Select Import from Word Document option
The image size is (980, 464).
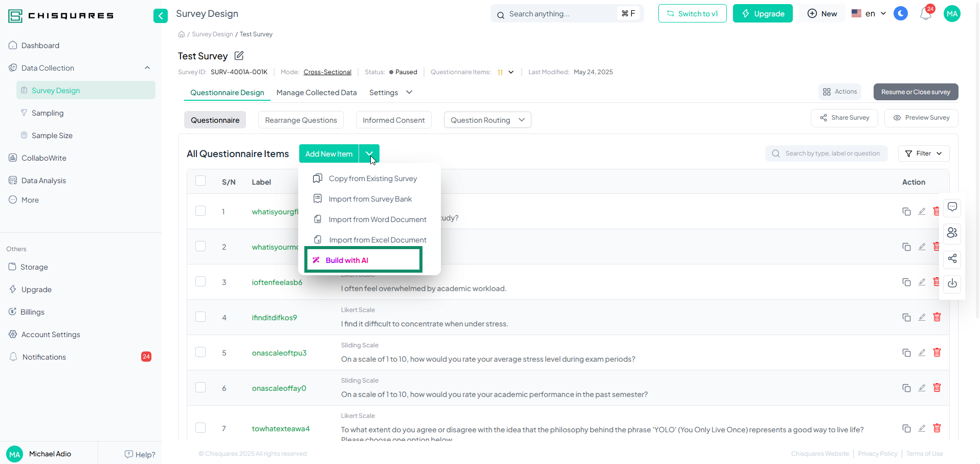tap(377, 219)
